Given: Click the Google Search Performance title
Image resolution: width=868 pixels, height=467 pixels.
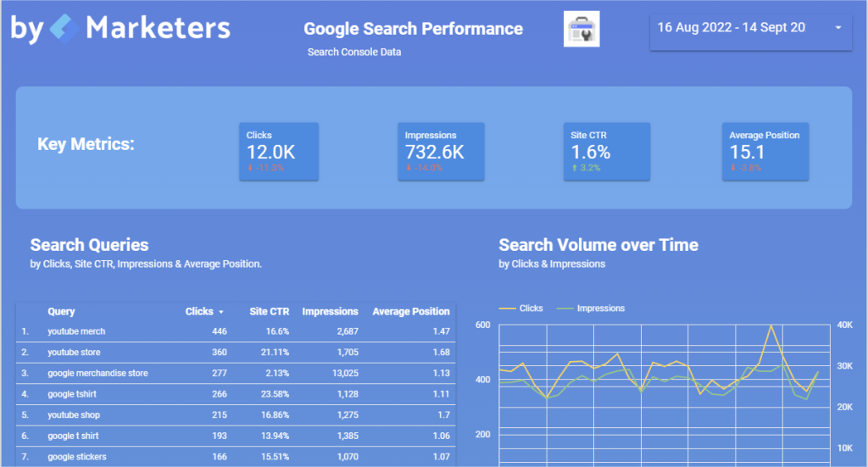Looking at the screenshot, I should pos(413,29).
